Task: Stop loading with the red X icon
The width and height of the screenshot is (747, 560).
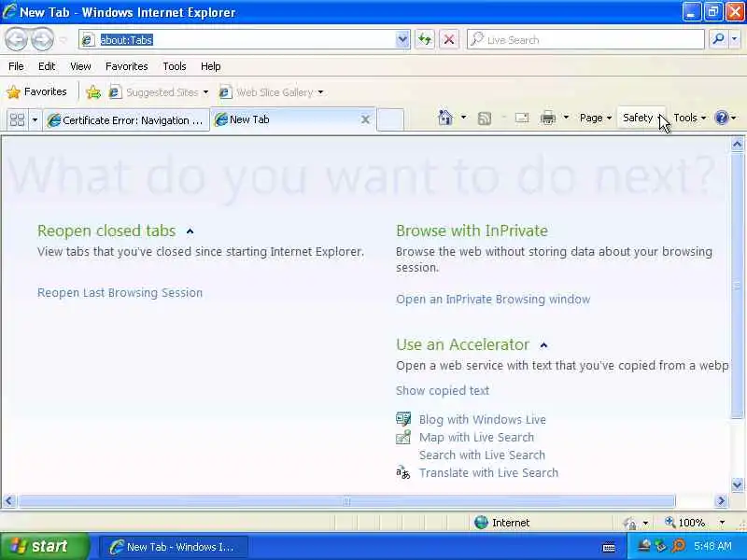Action: point(449,39)
